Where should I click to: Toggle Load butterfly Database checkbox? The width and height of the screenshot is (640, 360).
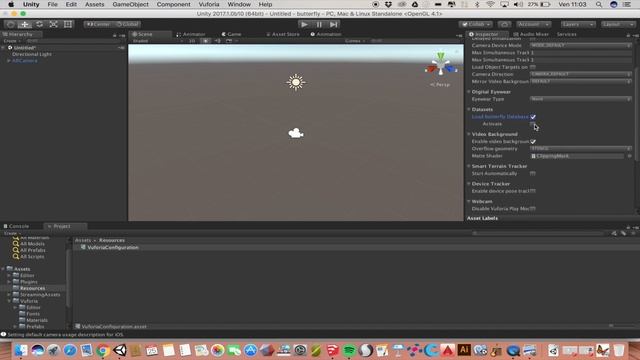[x=533, y=117]
